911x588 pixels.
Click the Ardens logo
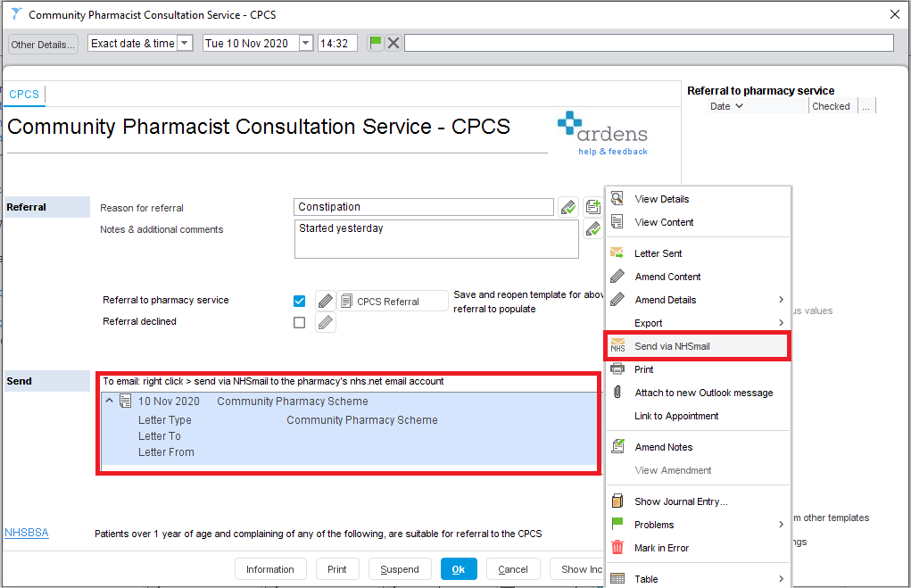[602, 128]
